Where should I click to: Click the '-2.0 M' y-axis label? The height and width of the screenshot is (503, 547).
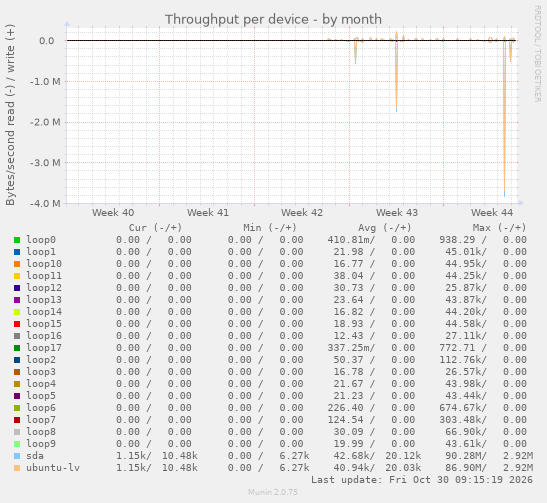(45, 122)
